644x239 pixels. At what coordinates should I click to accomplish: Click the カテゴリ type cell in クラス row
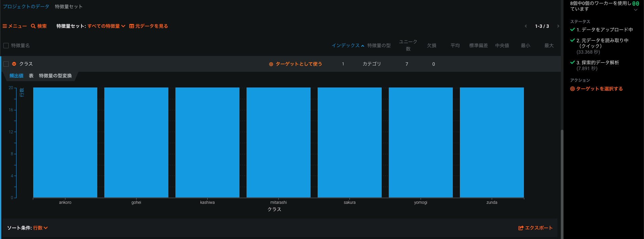pos(372,64)
